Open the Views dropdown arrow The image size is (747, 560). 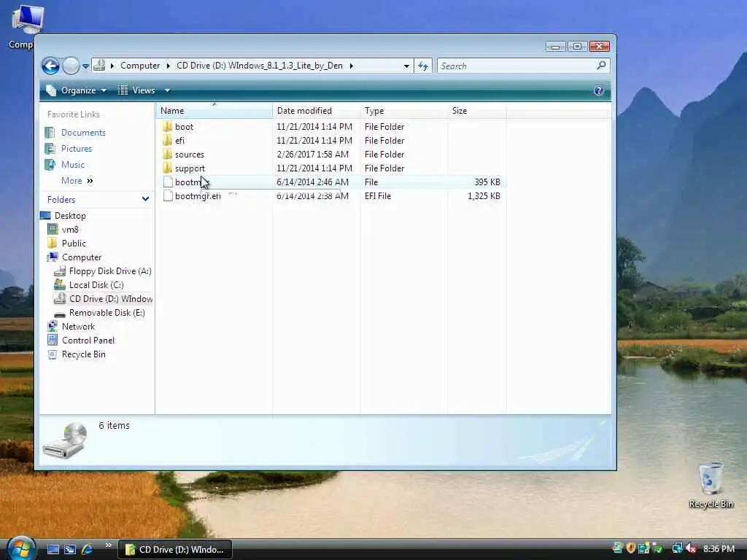click(x=167, y=90)
